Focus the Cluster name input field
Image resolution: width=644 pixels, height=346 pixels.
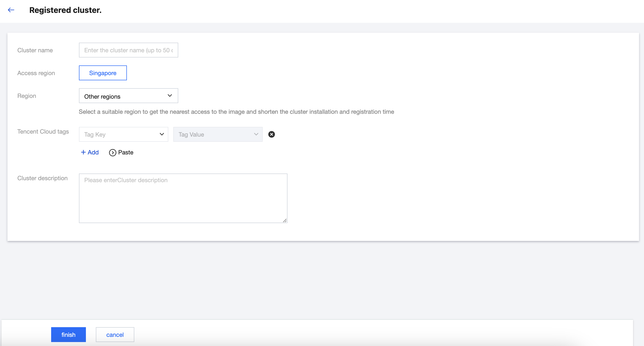pyautogui.click(x=128, y=50)
